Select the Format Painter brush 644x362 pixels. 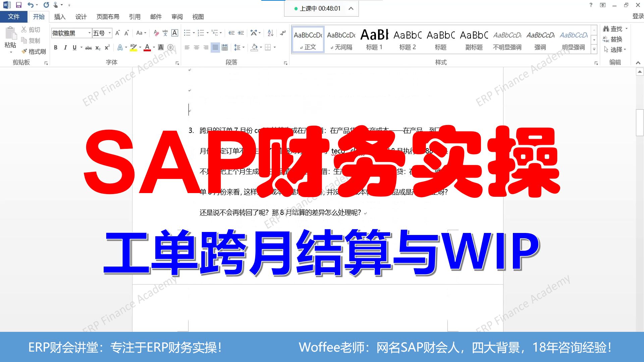pyautogui.click(x=24, y=51)
